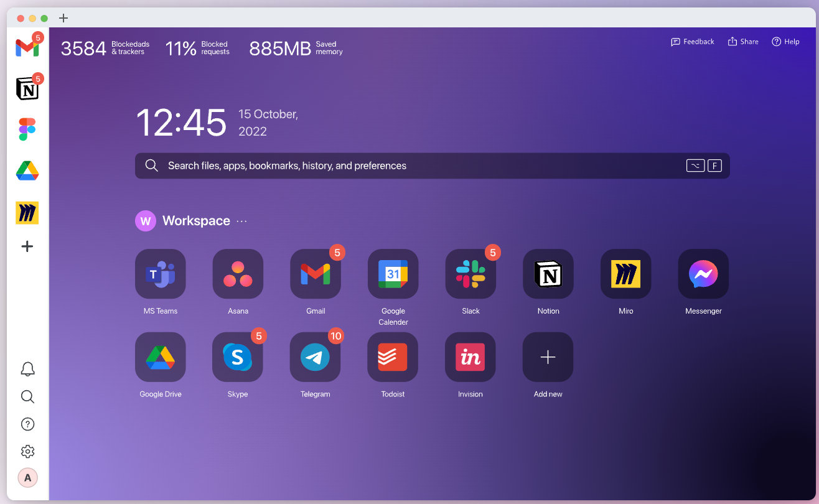
Task: Click the 15 October, 2022 date
Action: click(x=268, y=123)
